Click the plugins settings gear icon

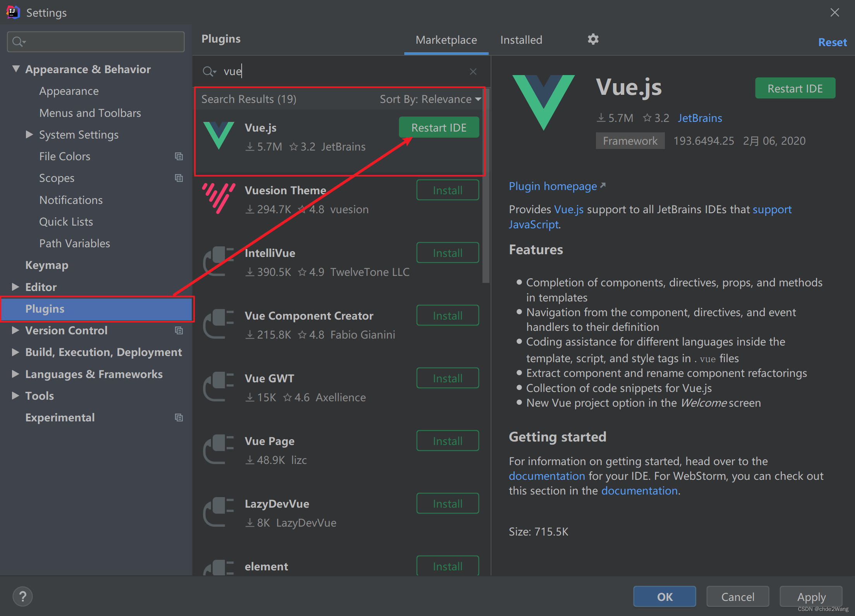pos(593,39)
